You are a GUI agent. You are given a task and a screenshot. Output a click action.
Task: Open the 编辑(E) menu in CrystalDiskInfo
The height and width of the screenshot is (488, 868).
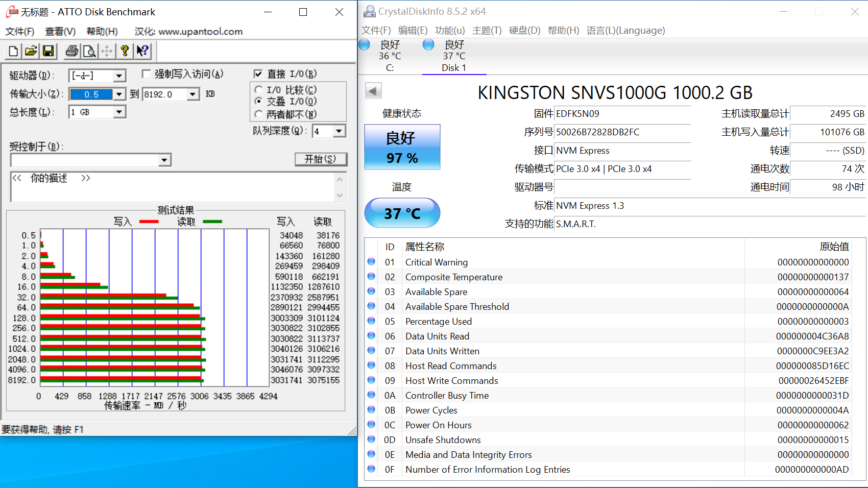pos(413,31)
